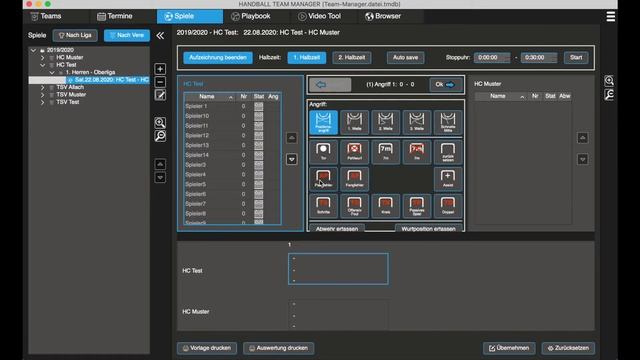Click Übernehmen to apply changes

click(x=509, y=348)
